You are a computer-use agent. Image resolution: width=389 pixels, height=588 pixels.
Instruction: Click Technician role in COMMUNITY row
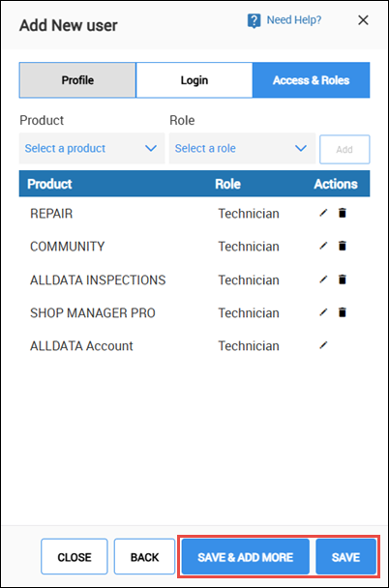pyautogui.click(x=249, y=247)
